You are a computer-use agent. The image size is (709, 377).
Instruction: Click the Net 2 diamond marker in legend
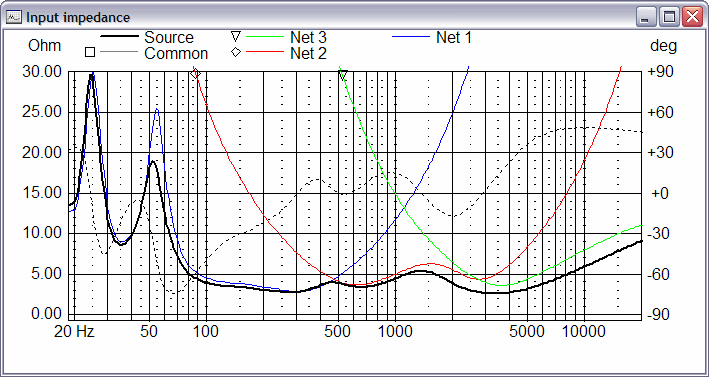236,52
